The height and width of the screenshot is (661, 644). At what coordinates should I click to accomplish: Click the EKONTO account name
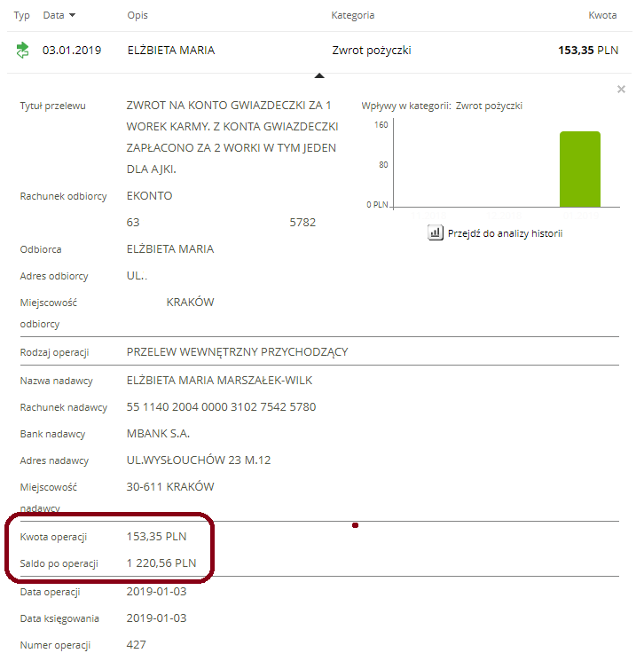click(x=149, y=196)
